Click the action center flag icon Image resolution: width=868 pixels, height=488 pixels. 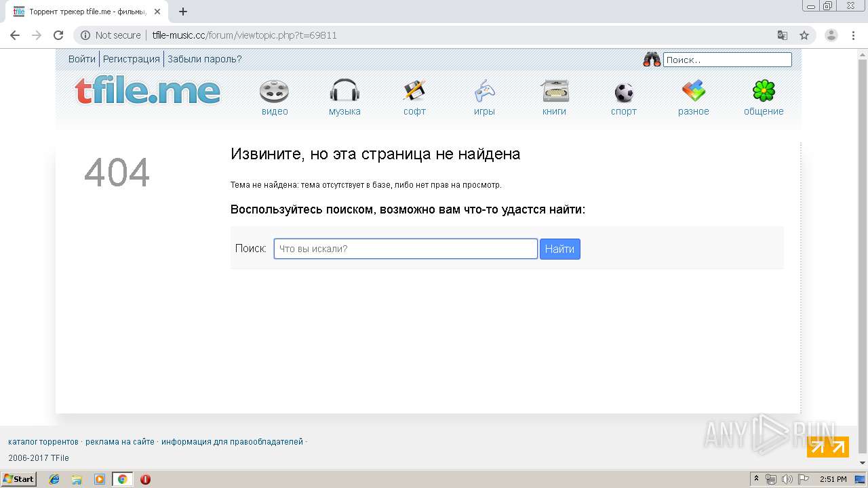[x=803, y=479]
